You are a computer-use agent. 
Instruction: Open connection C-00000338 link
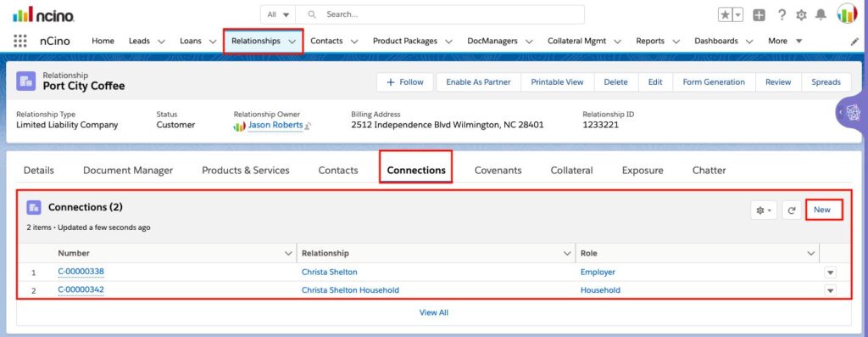click(81, 272)
